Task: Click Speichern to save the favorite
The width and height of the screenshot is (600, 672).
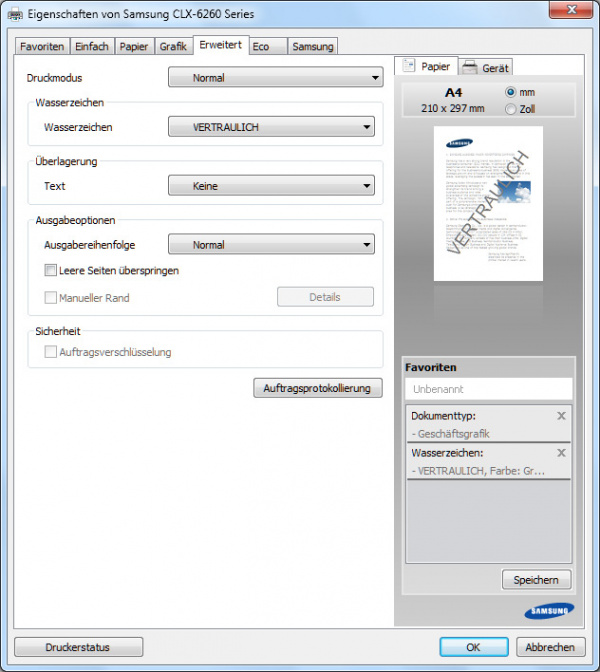Action: tap(536, 580)
